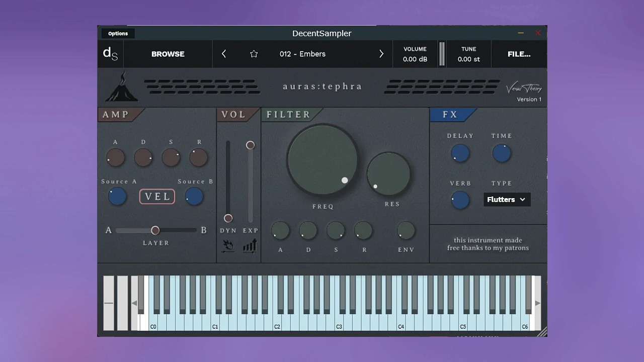The height and width of the screenshot is (362, 644).
Task: Click the flame icon under DYN
Action: [228, 245]
